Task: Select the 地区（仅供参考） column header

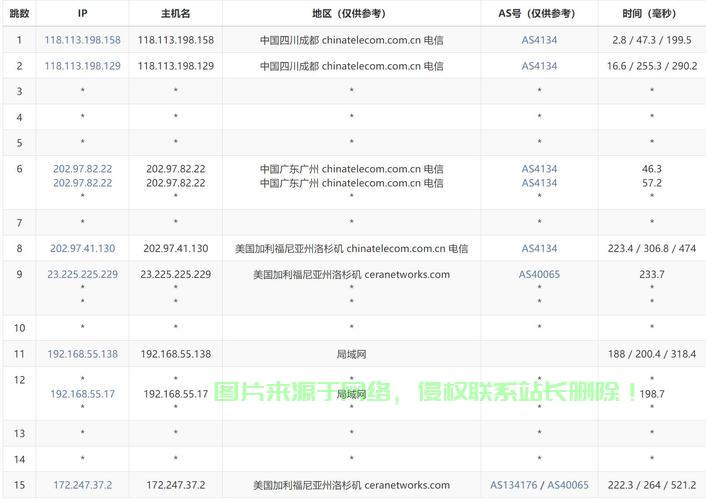Action: tap(350, 14)
